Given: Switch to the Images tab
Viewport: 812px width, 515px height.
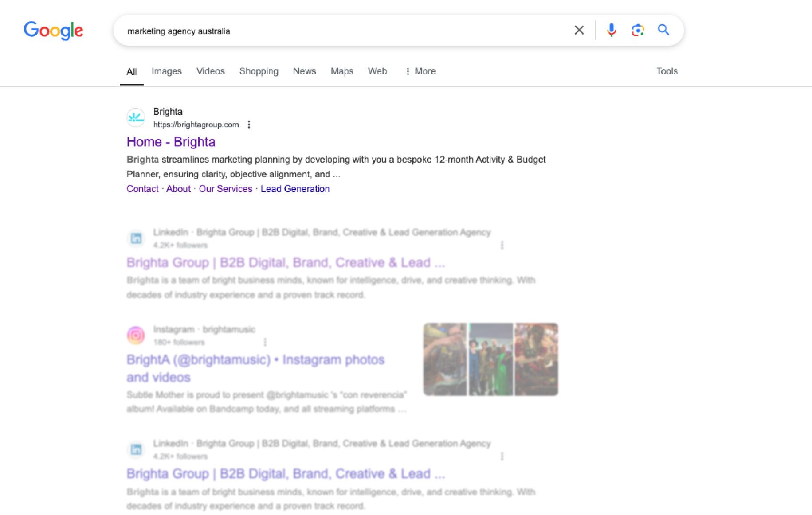Looking at the screenshot, I should (166, 71).
